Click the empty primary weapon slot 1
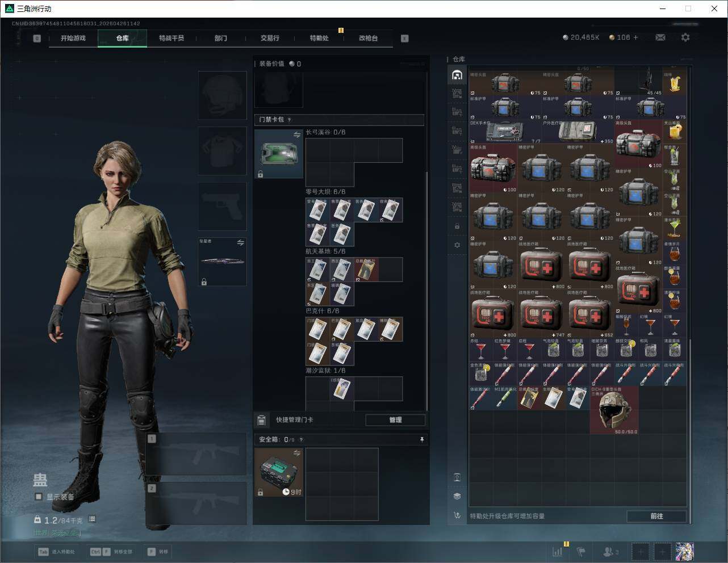 pos(196,454)
